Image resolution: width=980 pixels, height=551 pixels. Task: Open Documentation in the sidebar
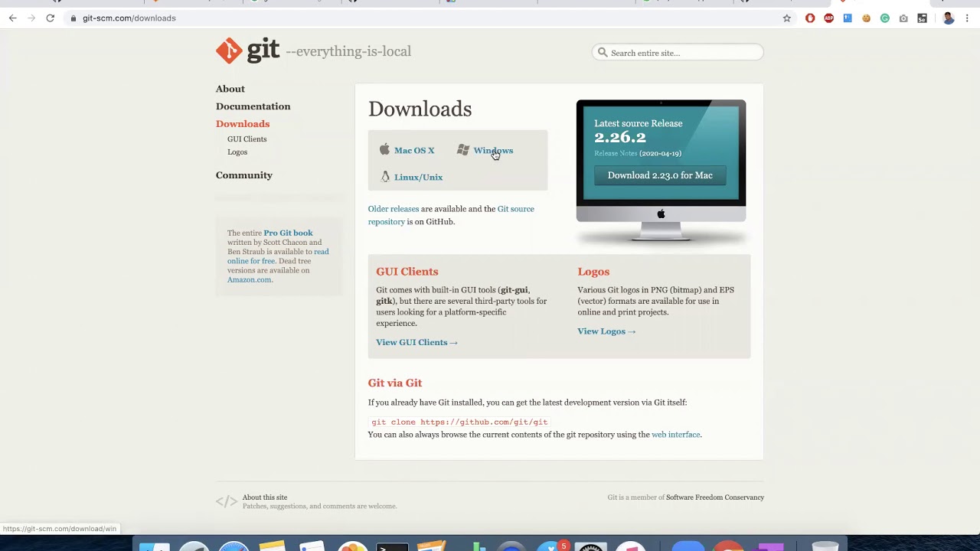pos(253,106)
